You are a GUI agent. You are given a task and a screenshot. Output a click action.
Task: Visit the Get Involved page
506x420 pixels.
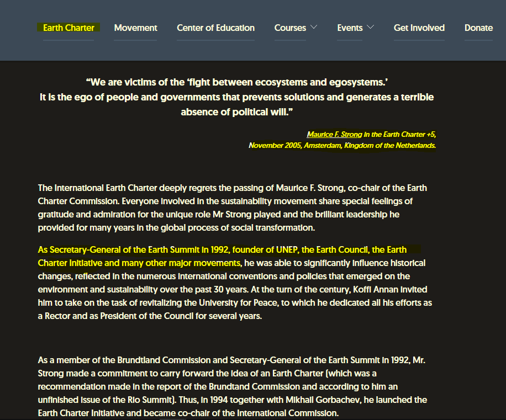point(419,28)
